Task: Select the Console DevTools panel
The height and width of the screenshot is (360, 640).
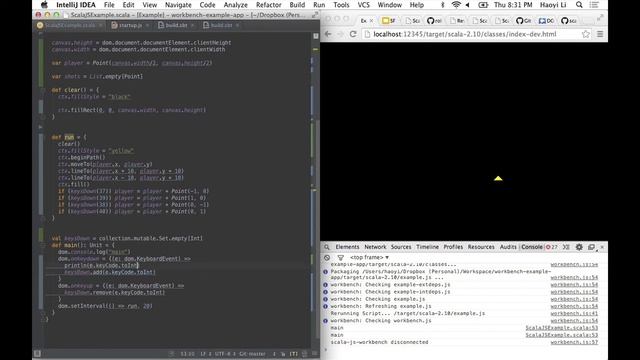Action: 532,247
